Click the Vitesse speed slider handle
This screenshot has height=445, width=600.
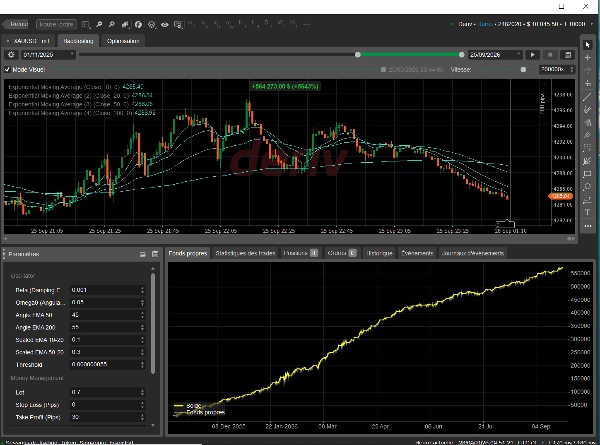click(523, 69)
